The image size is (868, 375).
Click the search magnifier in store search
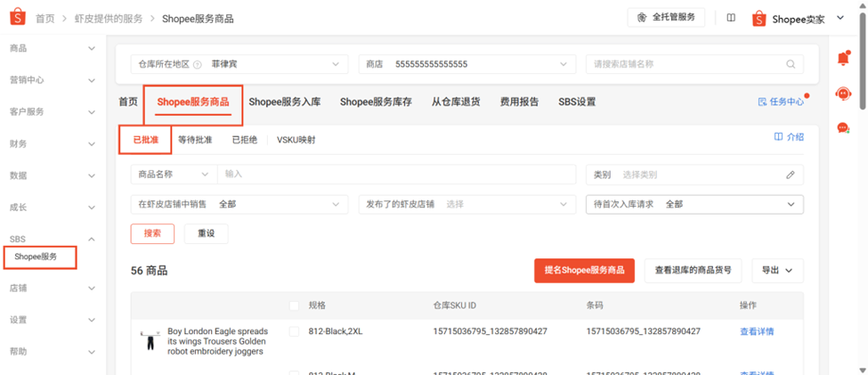pyautogui.click(x=791, y=64)
